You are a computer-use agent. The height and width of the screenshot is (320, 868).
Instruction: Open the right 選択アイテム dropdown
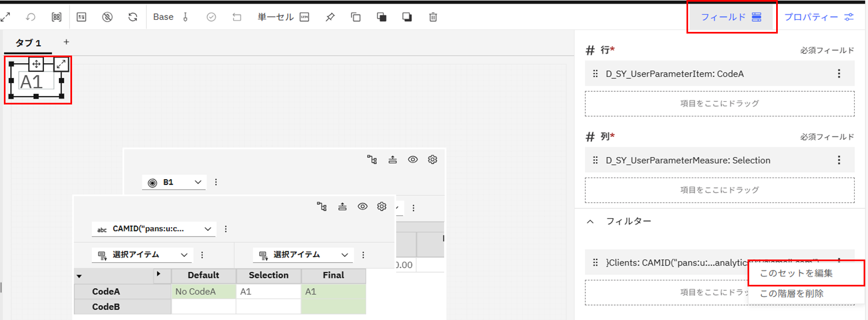click(x=303, y=255)
